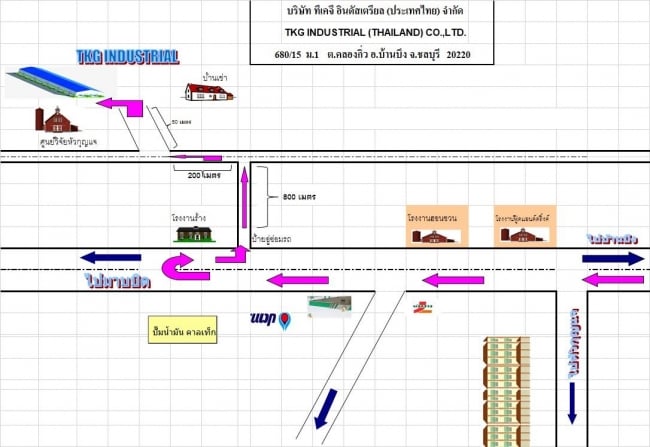Click the long vertical magenta arrow pointing up
Viewport: 650px width, 447px height.
(241, 205)
